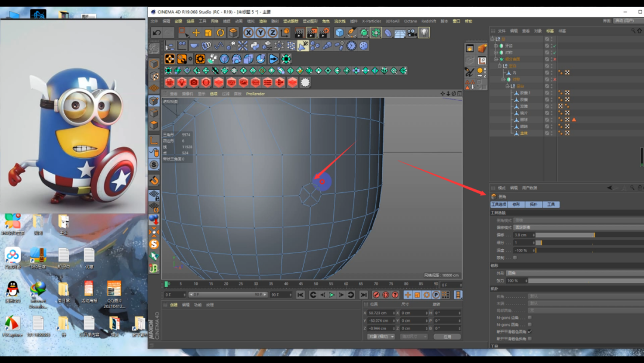Click the coordinate system cube icon next to Z
The width and height of the screenshot is (644, 363).
pyautogui.click(x=284, y=32)
